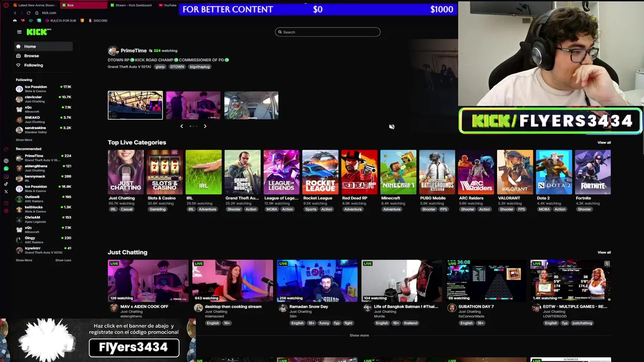Open Instagram in browser sidebar
The height and width of the screenshot is (362, 644).
(x=6, y=176)
